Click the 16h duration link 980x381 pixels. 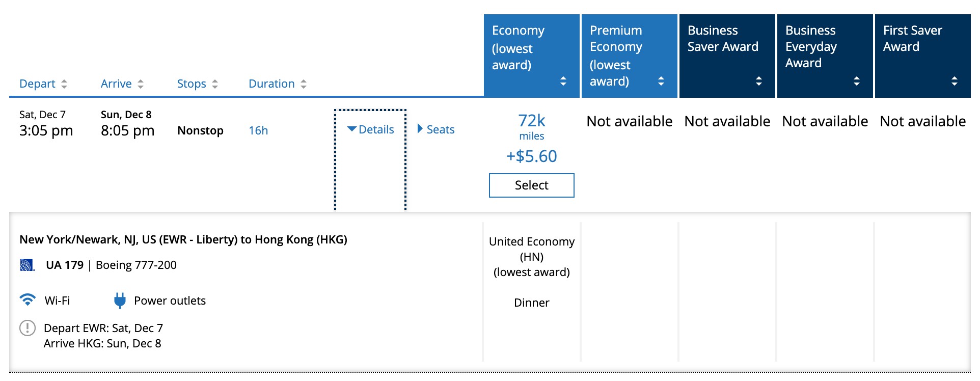pos(258,130)
